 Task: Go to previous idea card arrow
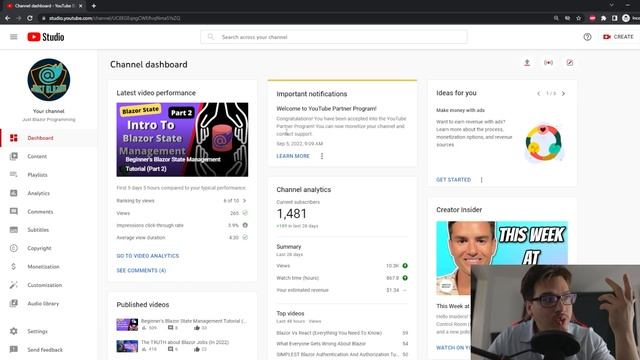pyautogui.click(x=539, y=93)
